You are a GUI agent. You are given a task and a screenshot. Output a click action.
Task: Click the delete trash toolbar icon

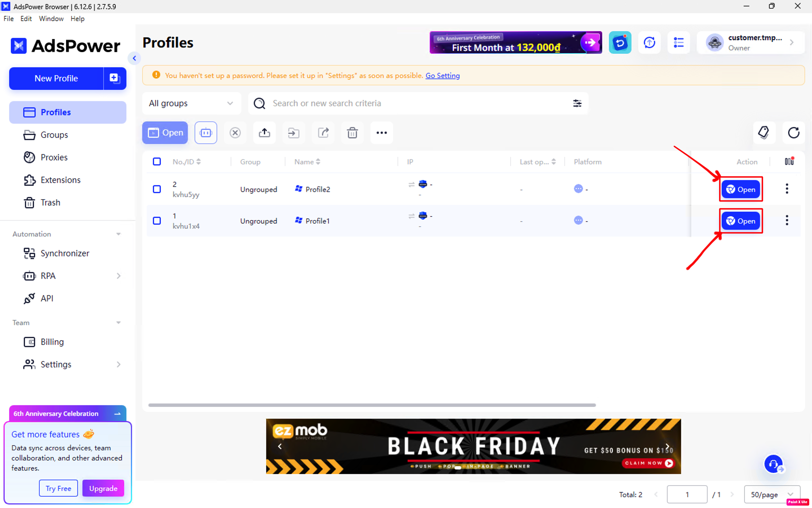[x=352, y=133]
